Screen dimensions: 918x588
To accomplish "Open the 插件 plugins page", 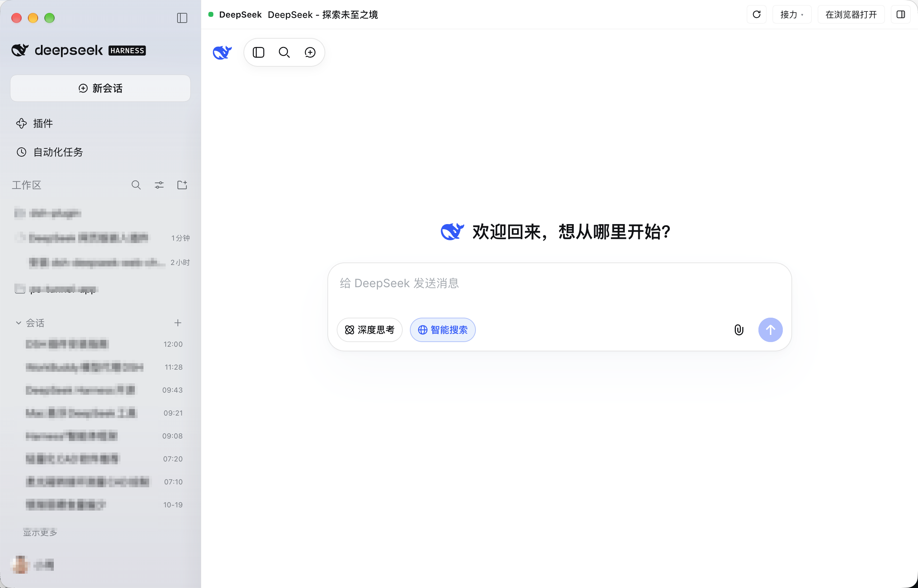I will tap(34, 123).
